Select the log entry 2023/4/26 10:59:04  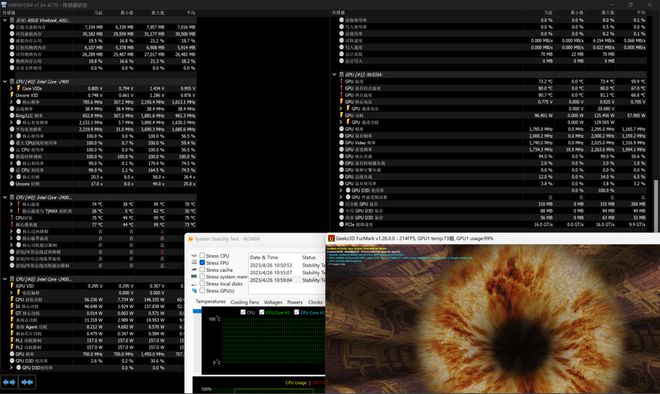[x=271, y=280]
